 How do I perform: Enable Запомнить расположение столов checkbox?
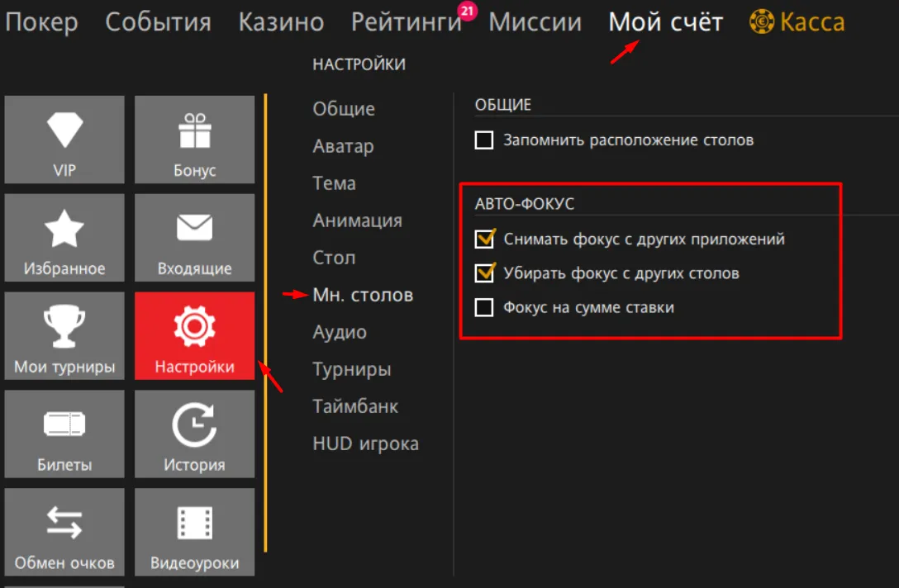484,140
